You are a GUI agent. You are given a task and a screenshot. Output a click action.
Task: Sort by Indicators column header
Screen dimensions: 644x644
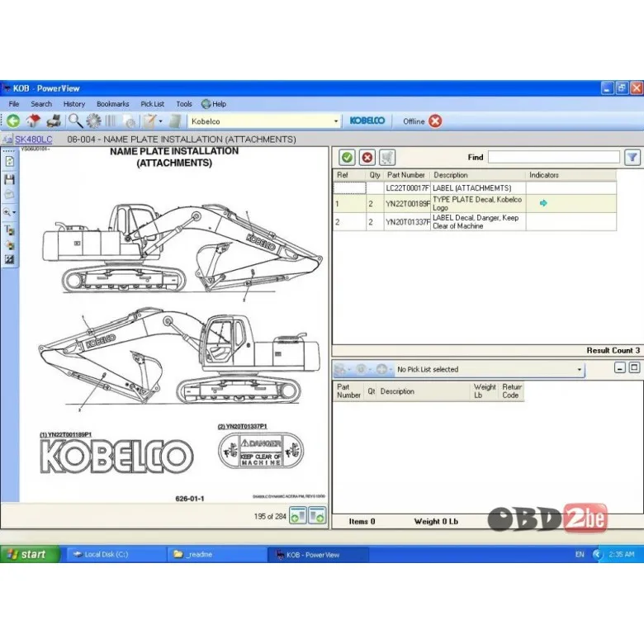point(571,175)
